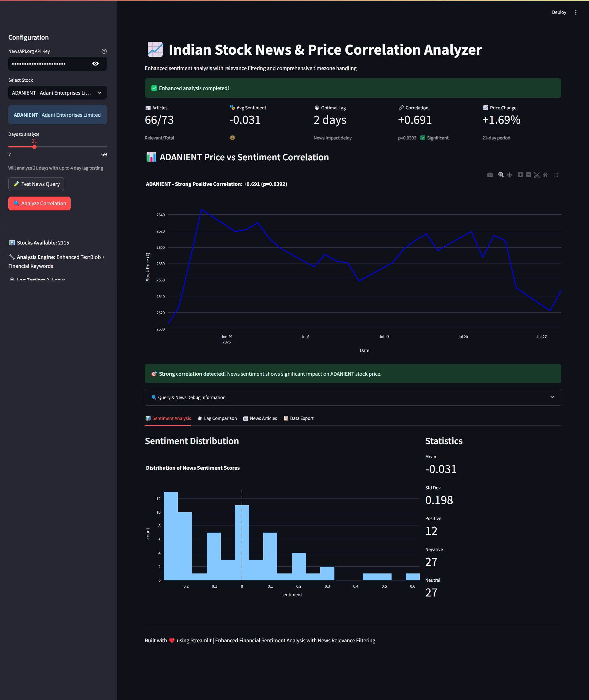589x700 pixels.
Task: Autoscale the price chart axes
Action: 537,175
